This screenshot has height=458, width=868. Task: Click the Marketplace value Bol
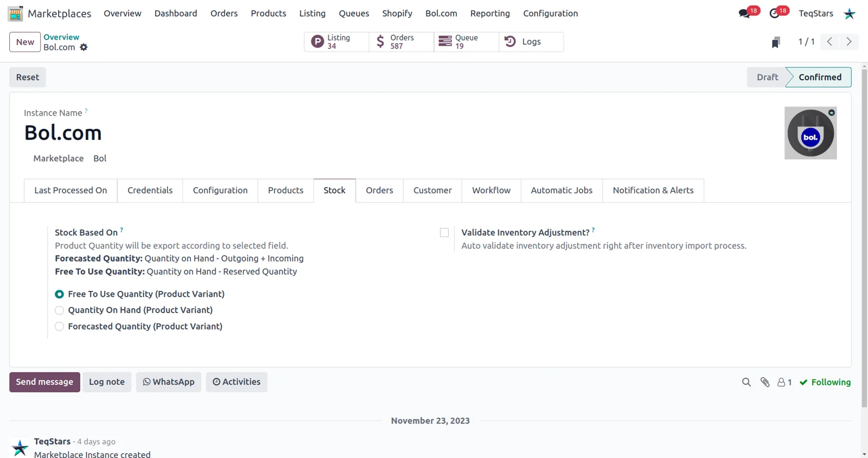coord(100,158)
